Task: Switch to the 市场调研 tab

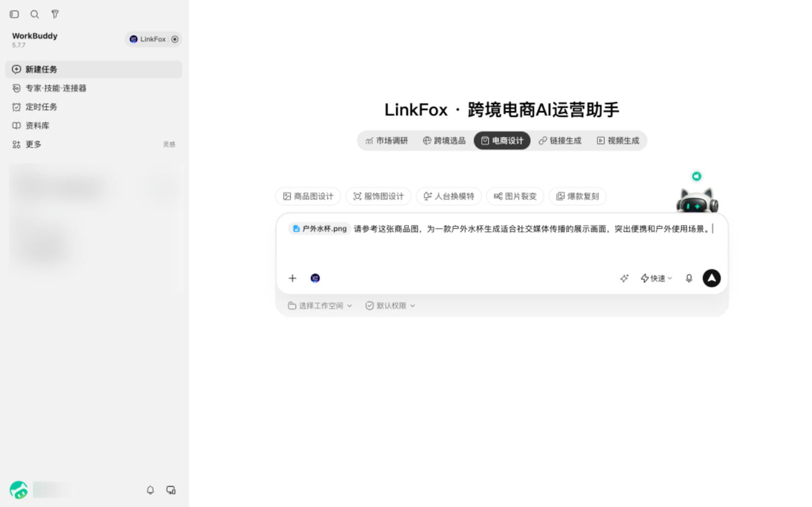Action: (386, 141)
